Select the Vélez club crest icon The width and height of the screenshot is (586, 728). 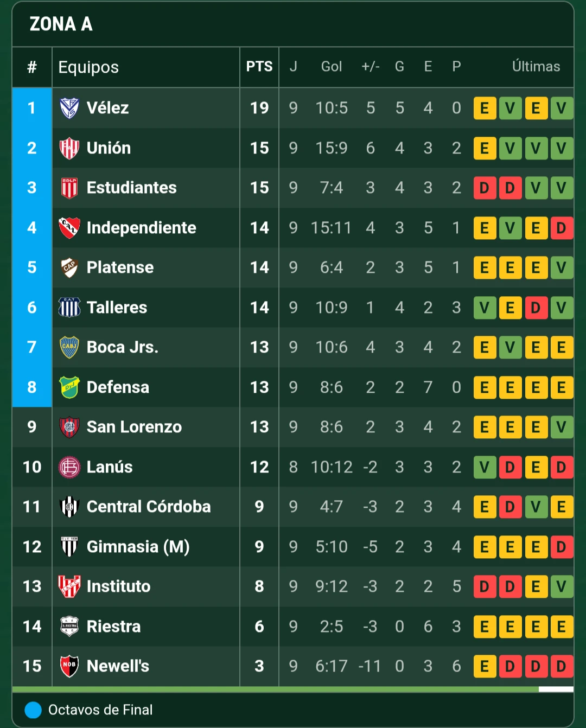(x=68, y=108)
